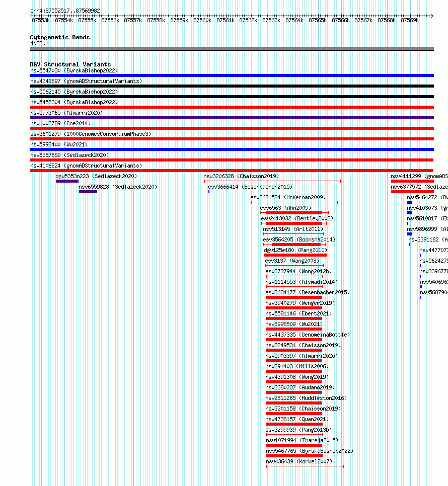Click esv3137 (Wang2008) label
This screenshot has width=448, height=486.
[292, 261]
